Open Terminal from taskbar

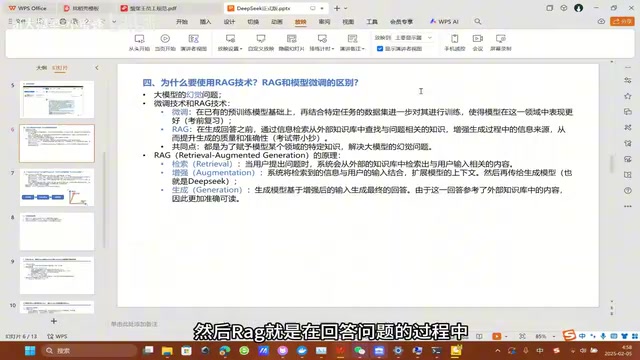[x=437, y=351]
